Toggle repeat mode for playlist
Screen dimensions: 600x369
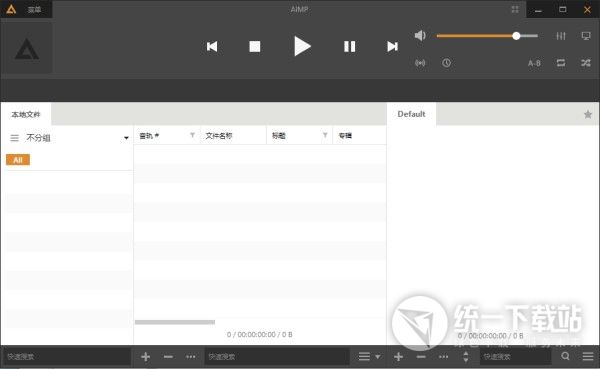561,63
